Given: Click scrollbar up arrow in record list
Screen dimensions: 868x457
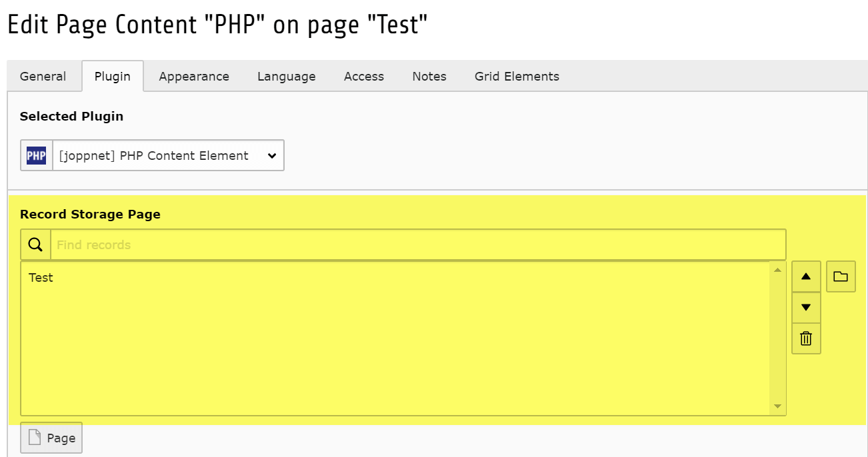Looking at the screenshot, I should click(777, 270).
